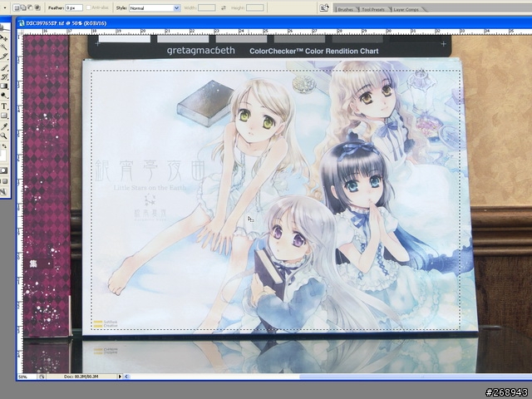Select the Brush tool
This screenshot has height=399, width=532.
point(4,67)
